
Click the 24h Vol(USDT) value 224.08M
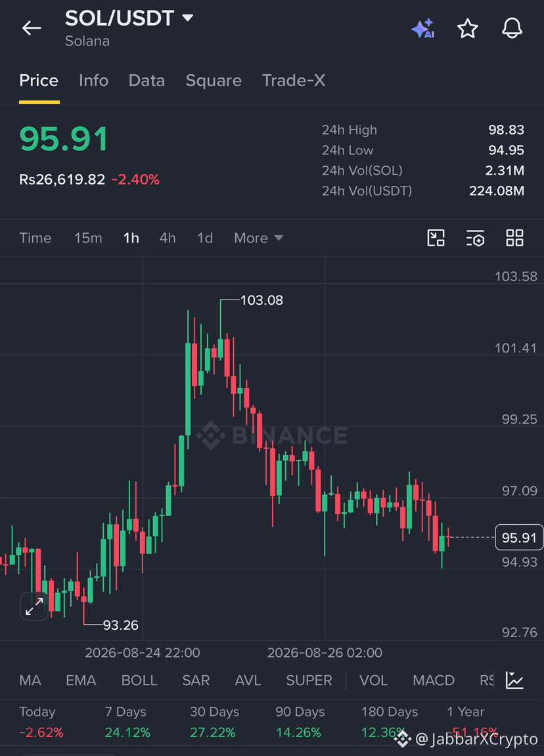point(497,191)
